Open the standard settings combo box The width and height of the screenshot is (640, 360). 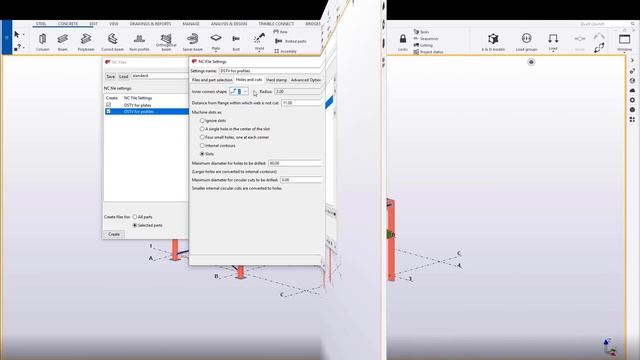(160, 76)
